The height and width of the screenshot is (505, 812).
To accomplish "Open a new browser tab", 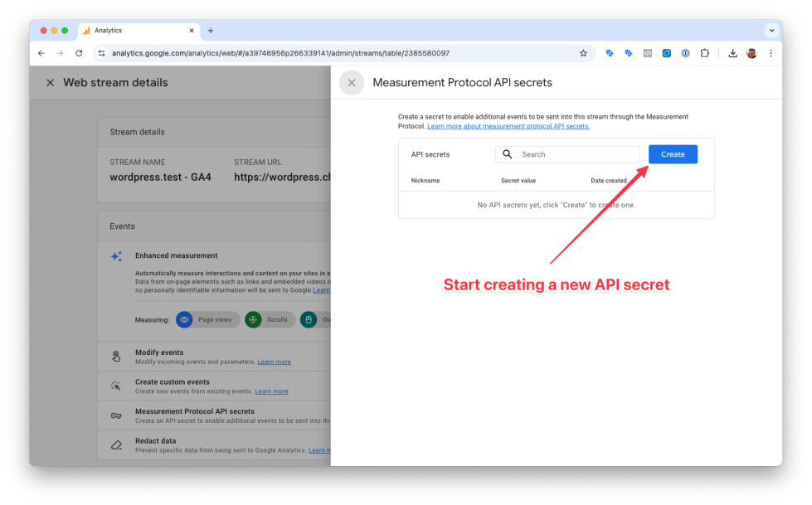I will tap(210, 31).
